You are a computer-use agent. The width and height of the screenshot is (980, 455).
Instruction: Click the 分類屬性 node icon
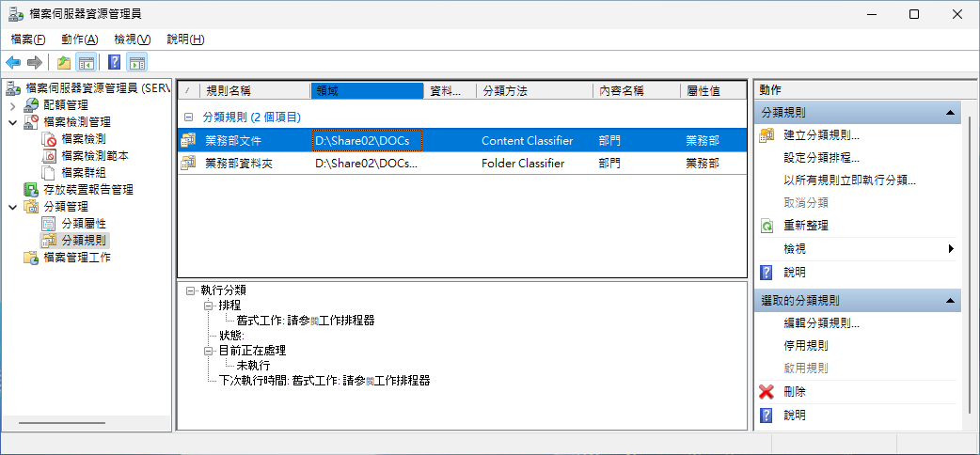(x=49, y=223)
